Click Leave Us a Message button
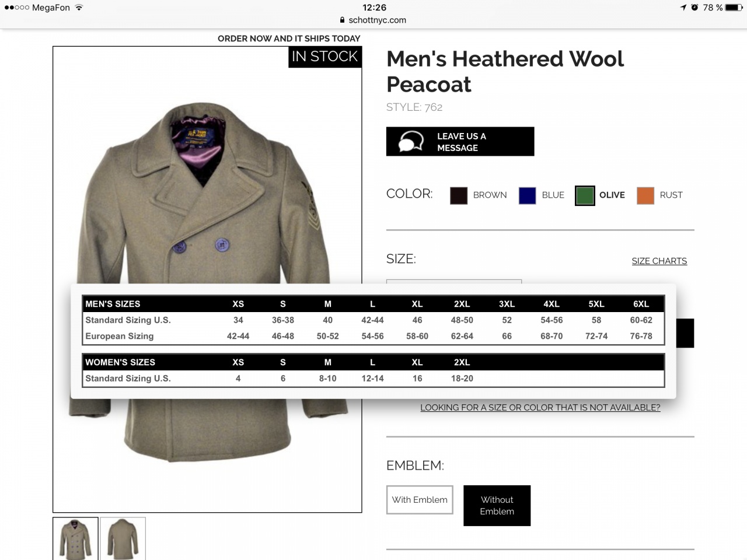747x560 pixels. point(460,141)
